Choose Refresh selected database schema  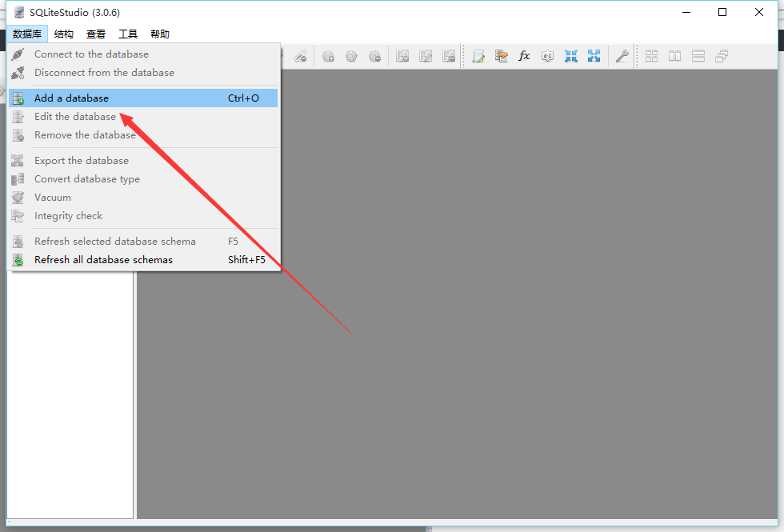pyautogui.click(x=143, y=242)
